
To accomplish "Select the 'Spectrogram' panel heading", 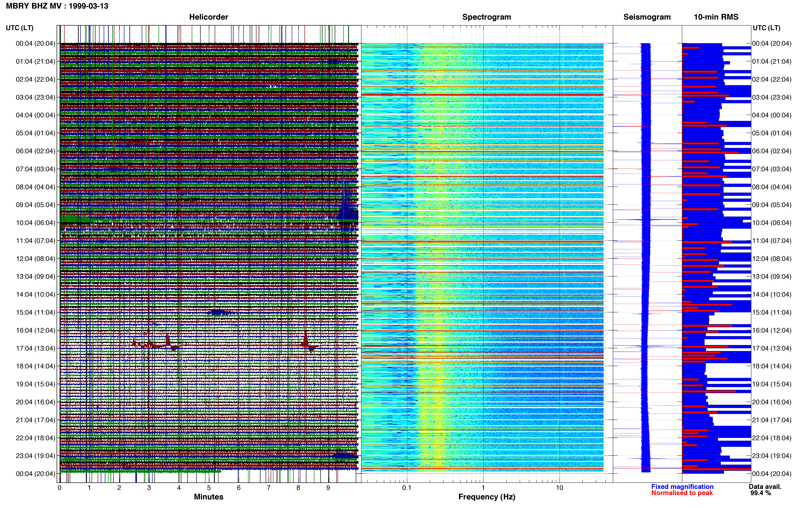I will pyautogui.click(x=487, y=17).
